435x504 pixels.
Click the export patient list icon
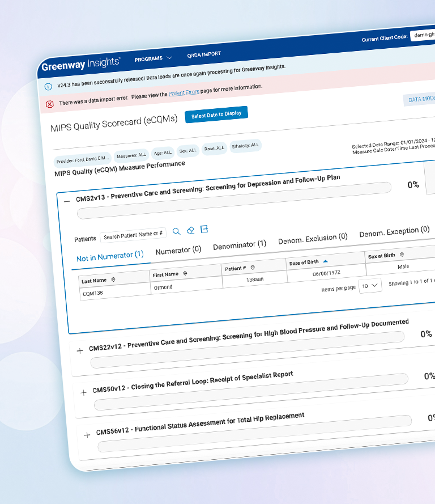coord(204,229)
